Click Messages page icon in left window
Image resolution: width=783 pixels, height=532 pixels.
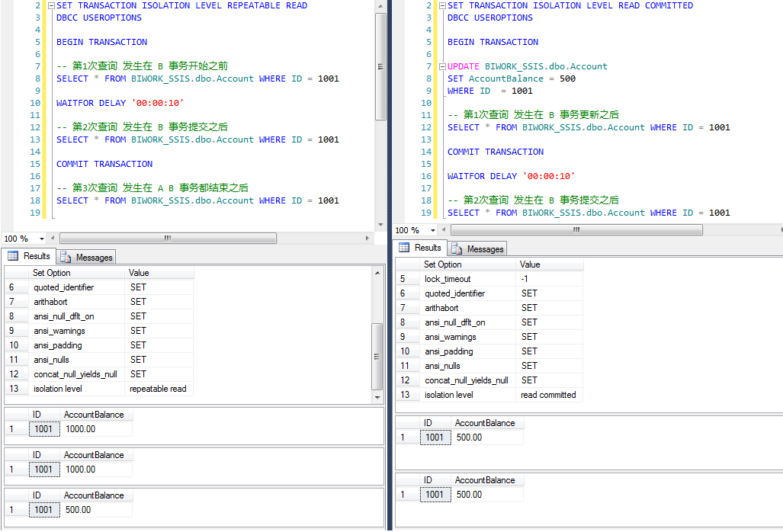tap(66, 257)
